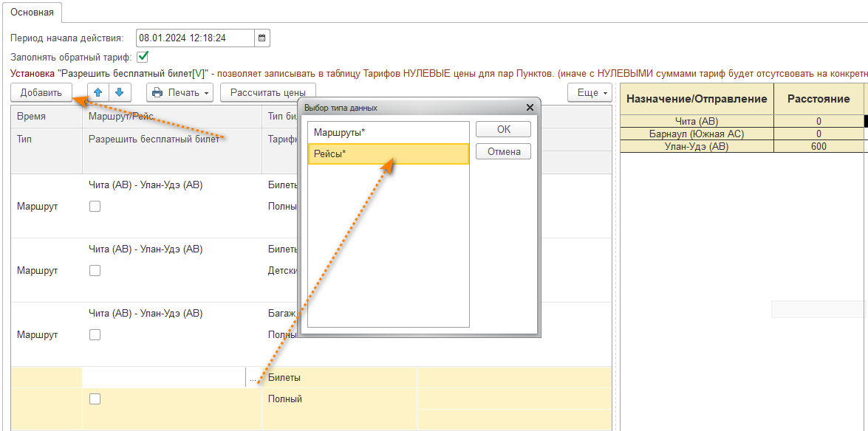This screenshot has height=431, width=868.
Task: Click the ellipsis button in the new row
Action: (x=253, y=378)
